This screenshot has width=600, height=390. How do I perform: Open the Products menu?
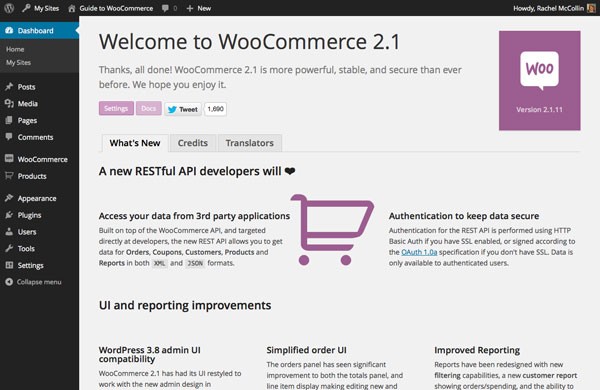[39, 176]
